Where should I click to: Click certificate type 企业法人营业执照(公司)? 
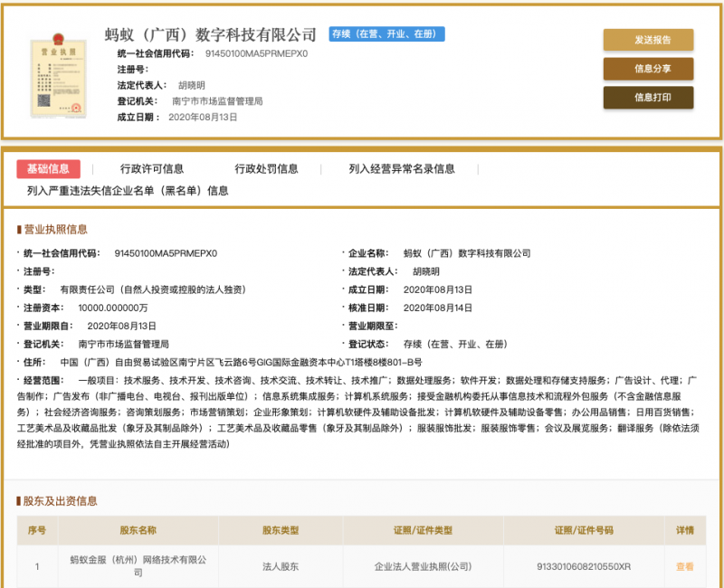tap(423, 567)
